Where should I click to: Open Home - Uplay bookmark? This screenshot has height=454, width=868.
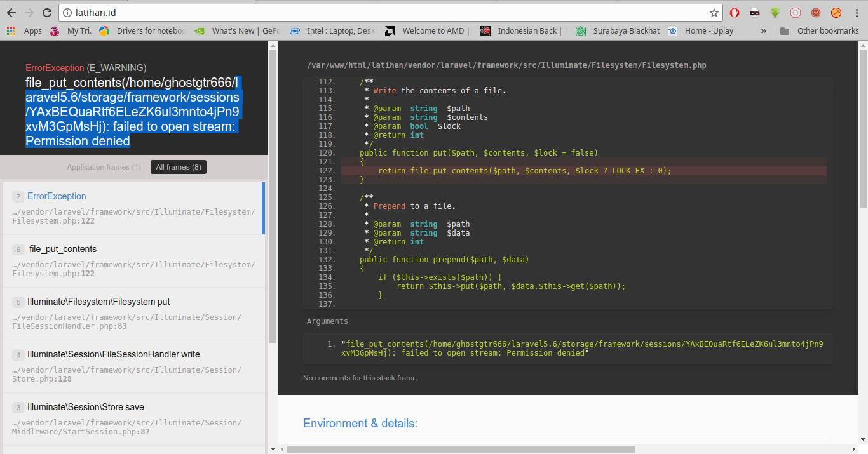701,30
